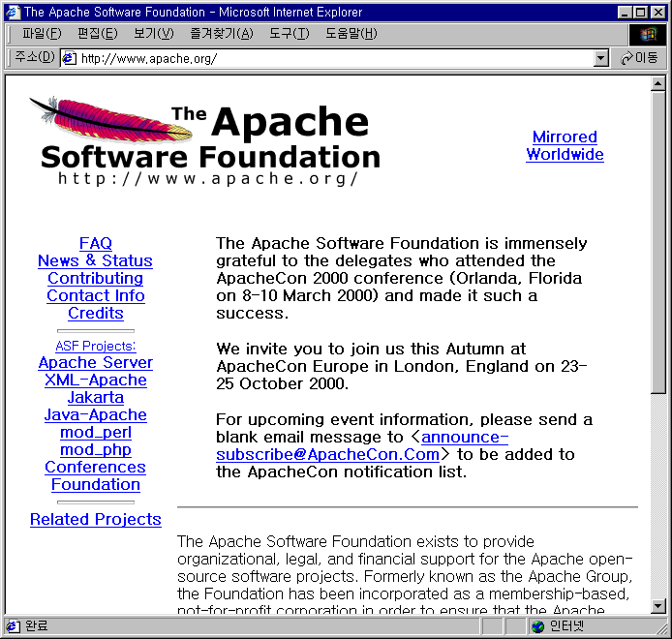Click the vertical scrollbar thumb
Screen dimensions: 672x639
(657, 242)
